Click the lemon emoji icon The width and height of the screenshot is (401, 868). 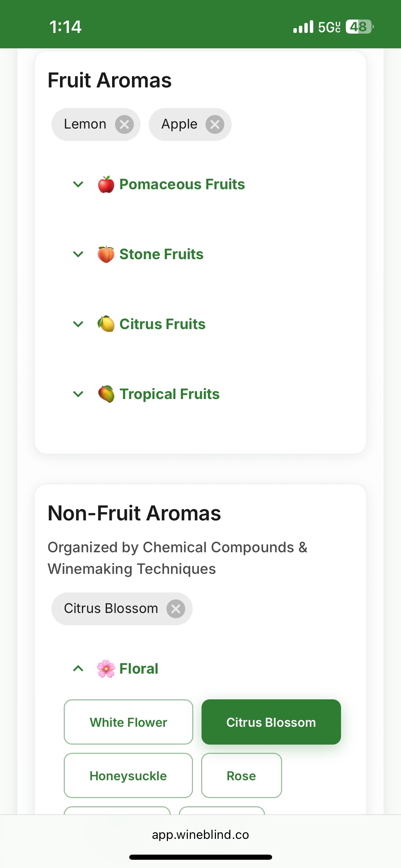click(106, 324)
